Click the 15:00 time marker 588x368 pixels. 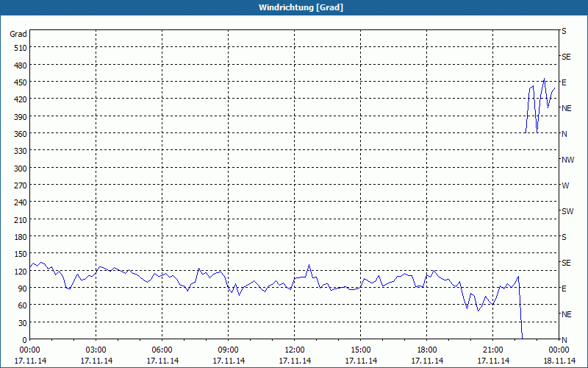pos(361,350)
